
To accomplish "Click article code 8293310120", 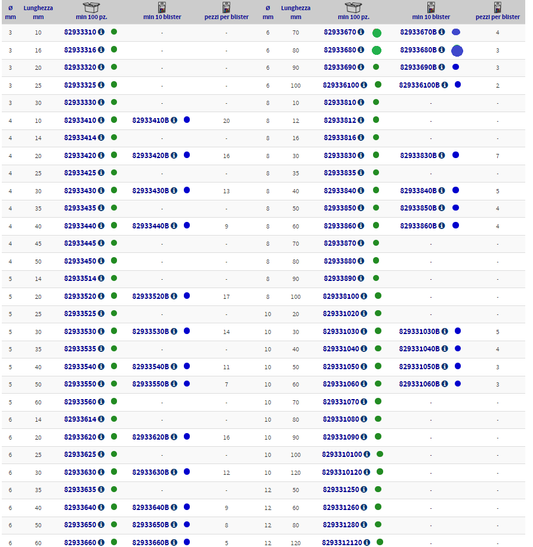I will (x=342, y=472).
